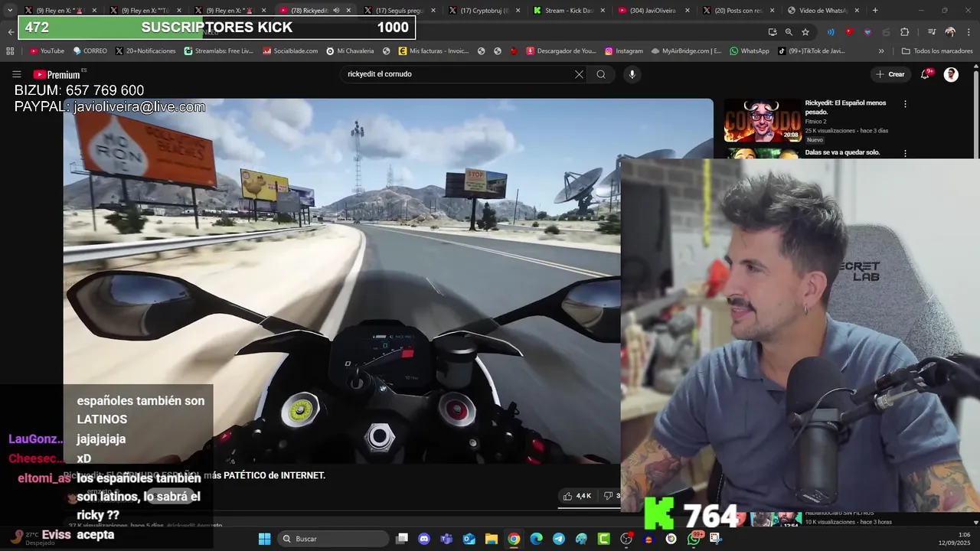Open the YouTube bookmark
The image size is (980, 551).
point(47,51)
